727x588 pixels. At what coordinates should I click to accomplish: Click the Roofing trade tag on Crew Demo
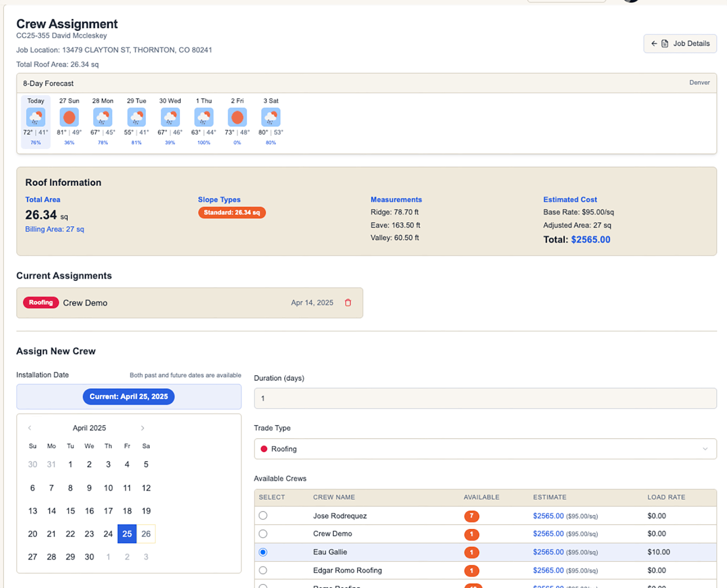coord(41,302)
